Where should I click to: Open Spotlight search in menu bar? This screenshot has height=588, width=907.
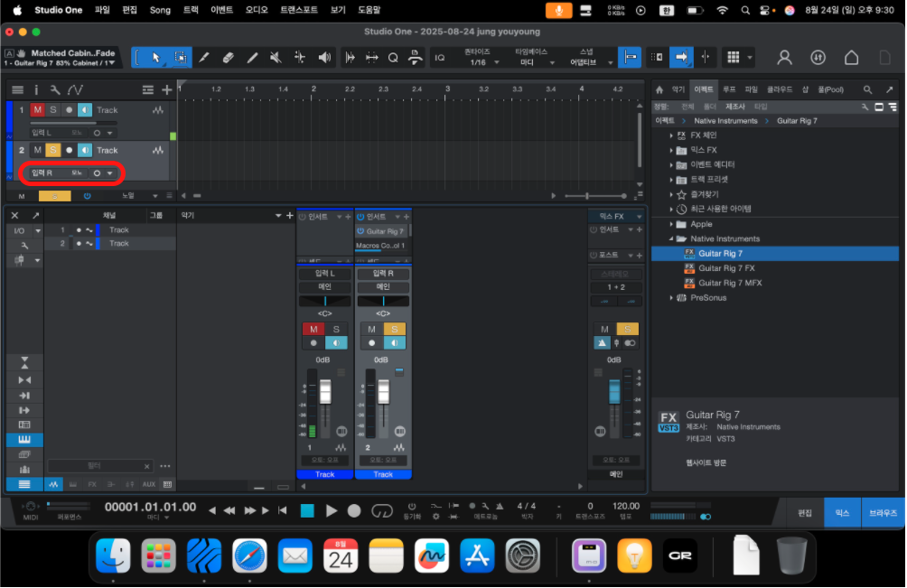point(745,10)
